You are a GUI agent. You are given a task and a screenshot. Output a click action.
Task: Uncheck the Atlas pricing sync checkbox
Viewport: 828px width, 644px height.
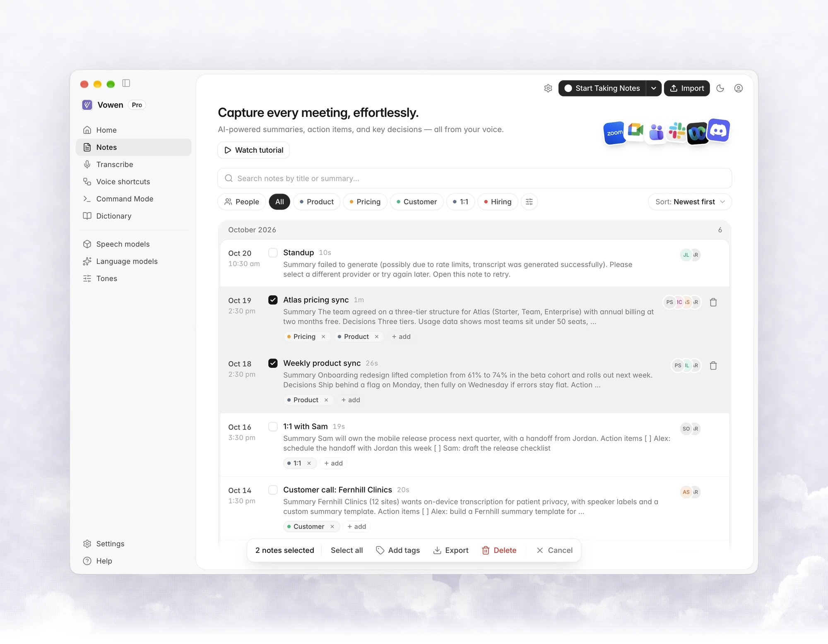[x=273, y=300]
